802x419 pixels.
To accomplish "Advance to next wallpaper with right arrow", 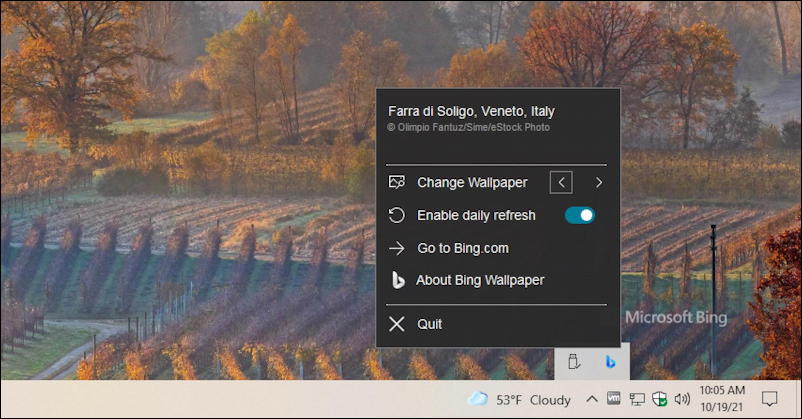I will (598, 183).
